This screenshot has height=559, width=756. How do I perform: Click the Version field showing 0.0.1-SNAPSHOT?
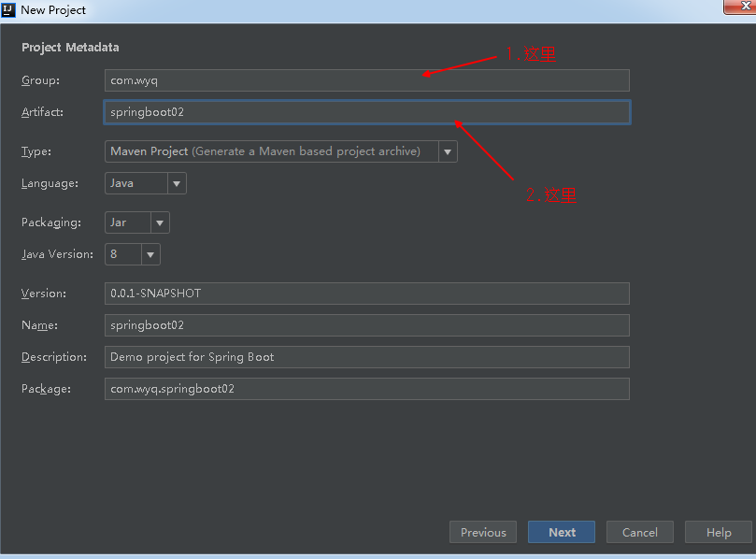pyautogui.click(x=367, y=294)
